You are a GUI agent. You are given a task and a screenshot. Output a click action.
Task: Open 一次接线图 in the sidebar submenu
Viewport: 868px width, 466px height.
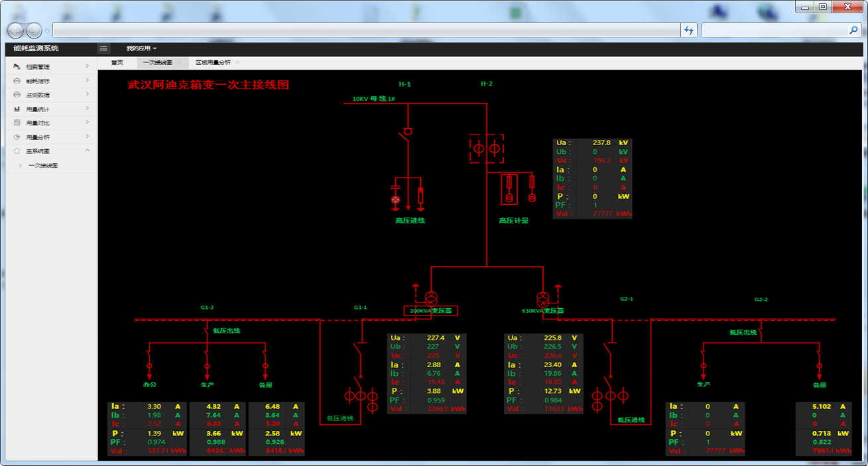[x=43, y=166]
